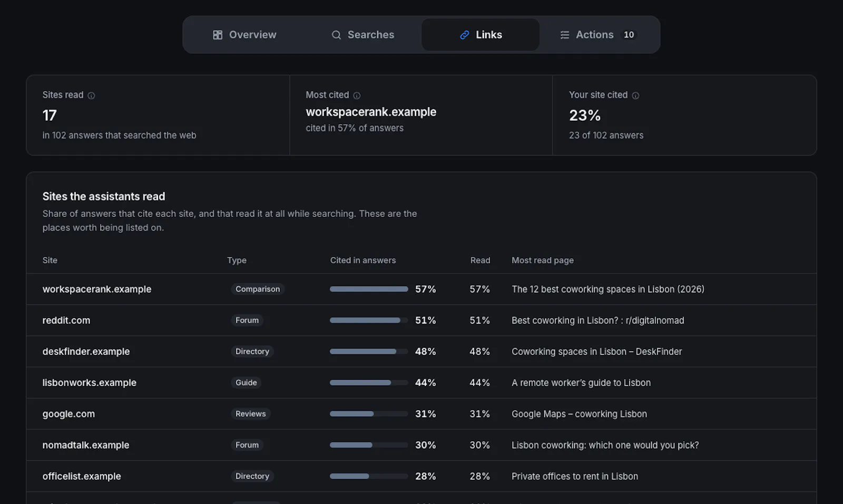Click the Read column header

click(480, 260)
